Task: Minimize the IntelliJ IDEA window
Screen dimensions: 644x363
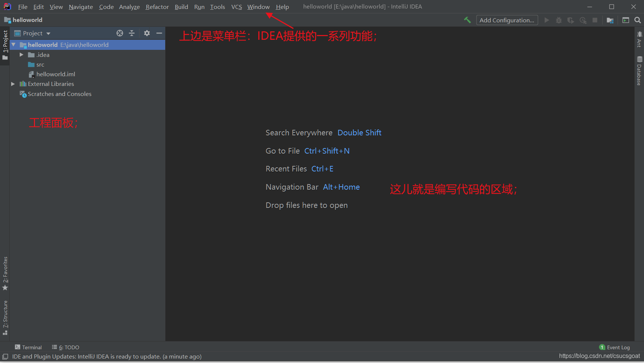Action: point(590,7)
